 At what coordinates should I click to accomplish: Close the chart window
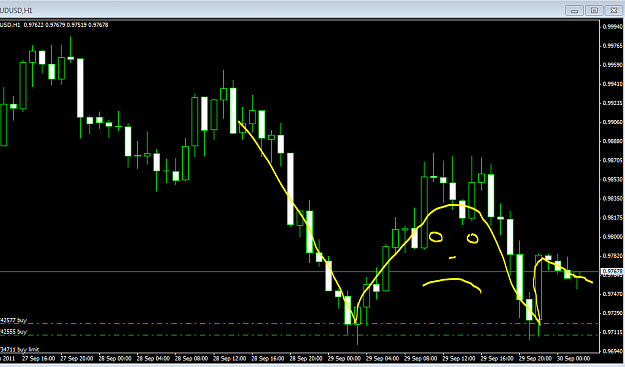pos(614,10)
